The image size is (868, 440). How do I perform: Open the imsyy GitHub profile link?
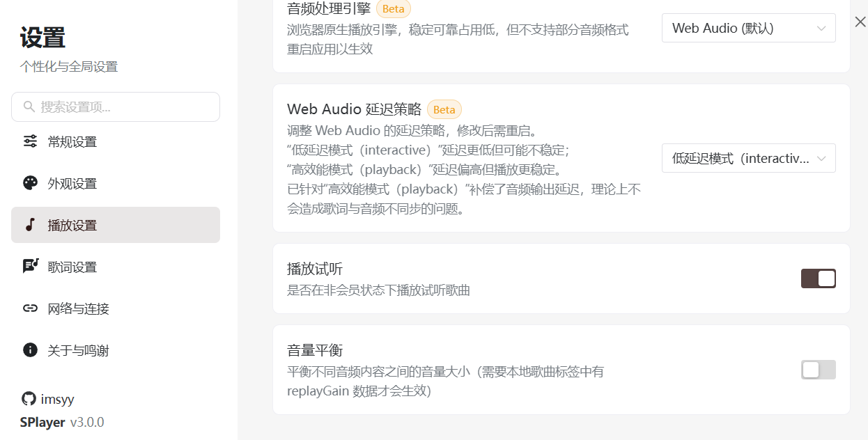click(x=57, y=400)
